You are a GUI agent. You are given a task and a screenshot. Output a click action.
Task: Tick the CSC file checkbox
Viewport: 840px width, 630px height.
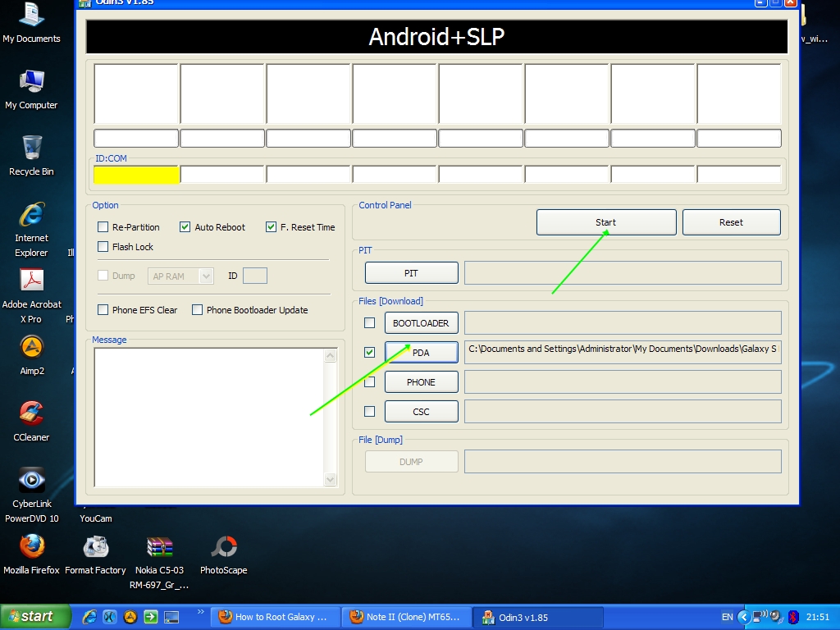pyautogui.click(x=370, y=412)
